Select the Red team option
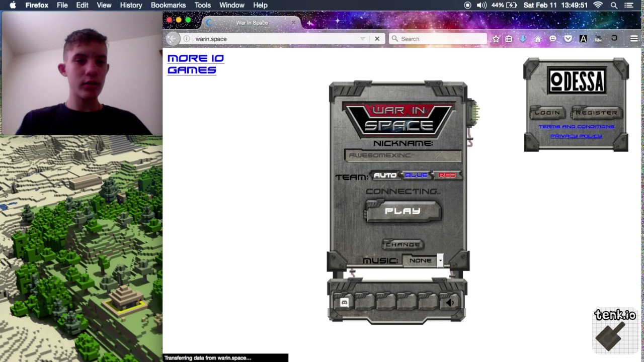Image resolution: width=644 pixels, height=362 pixels. (x=447, y=175)
